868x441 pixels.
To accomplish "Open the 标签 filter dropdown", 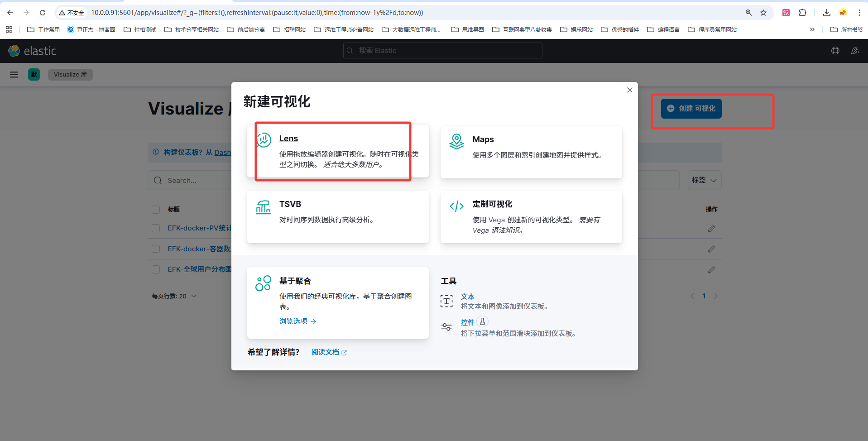I will click(704, 180).
